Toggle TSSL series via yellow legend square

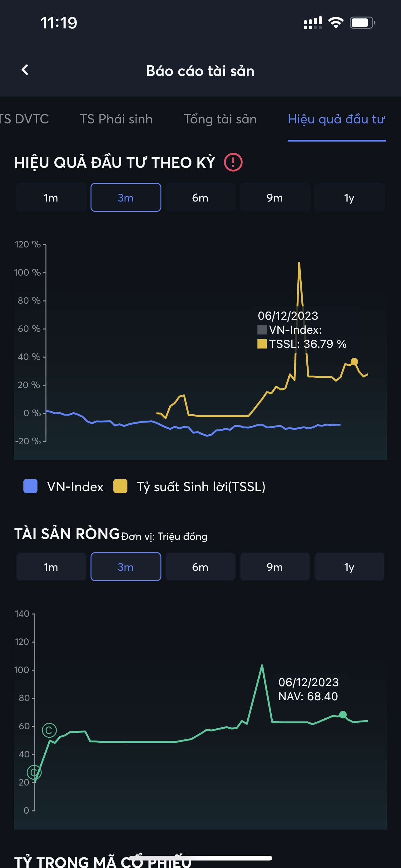click(x=120, y=486)
